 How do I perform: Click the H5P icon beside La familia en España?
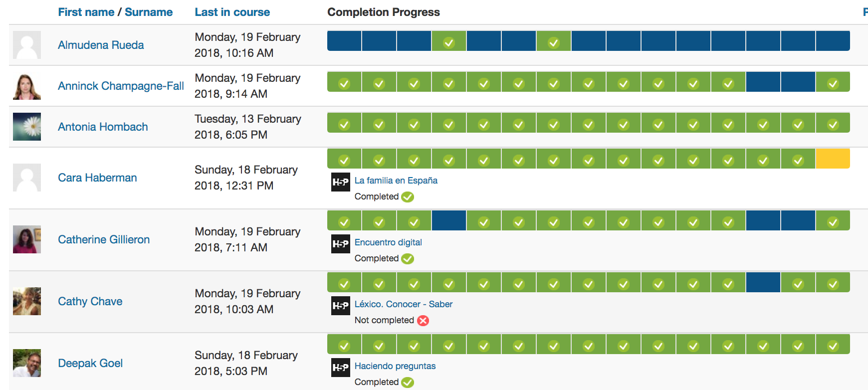(341, 182)
